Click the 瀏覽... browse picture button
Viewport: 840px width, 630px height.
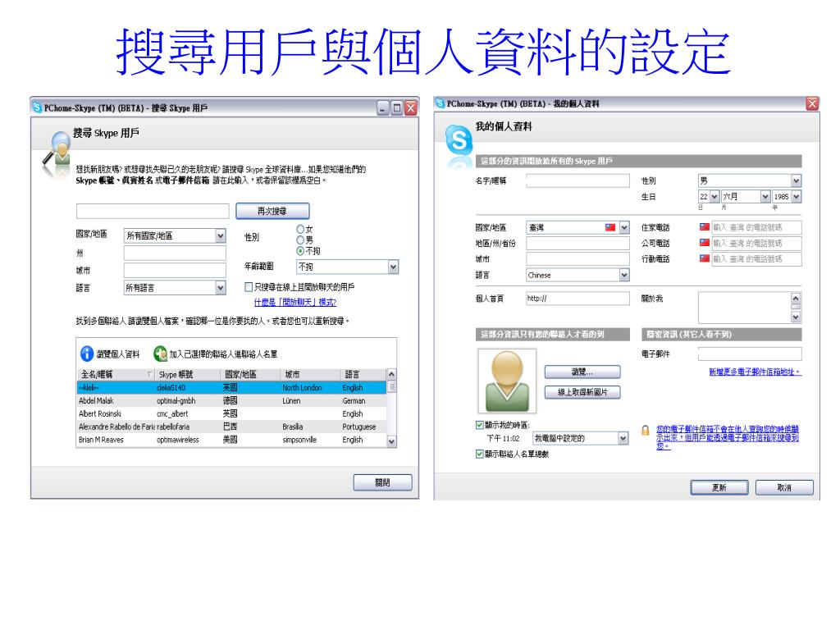(582, 372)
